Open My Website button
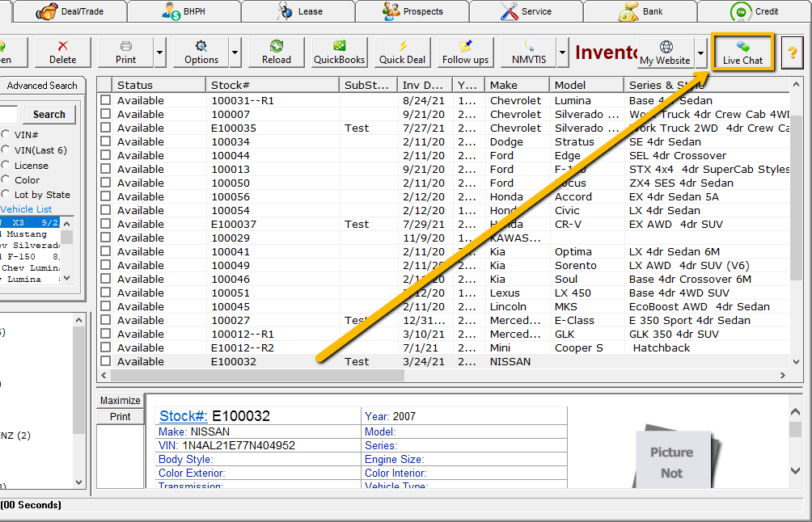 (x=665, y=53)
